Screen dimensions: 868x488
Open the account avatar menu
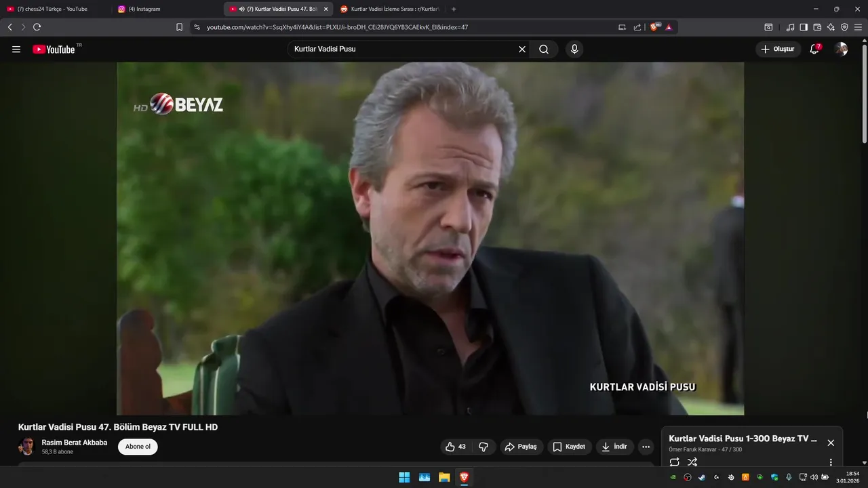click(841, 49)
